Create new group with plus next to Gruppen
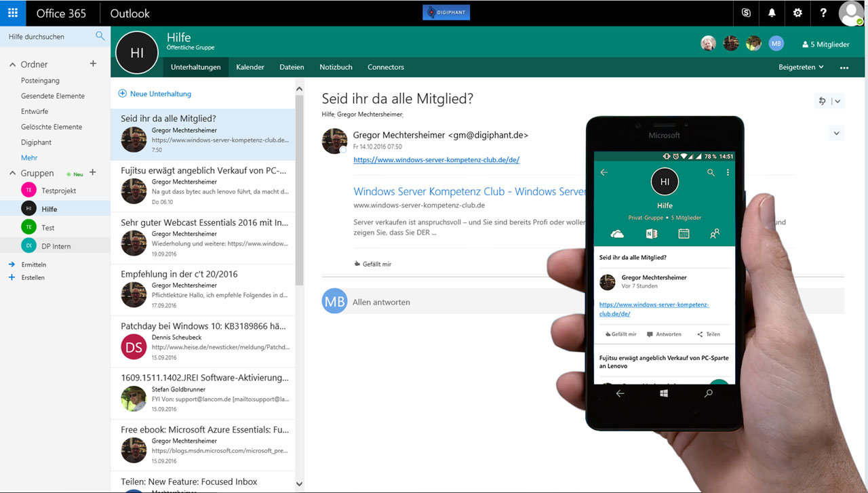Screen dimensions: 868x493 point(93,173)
